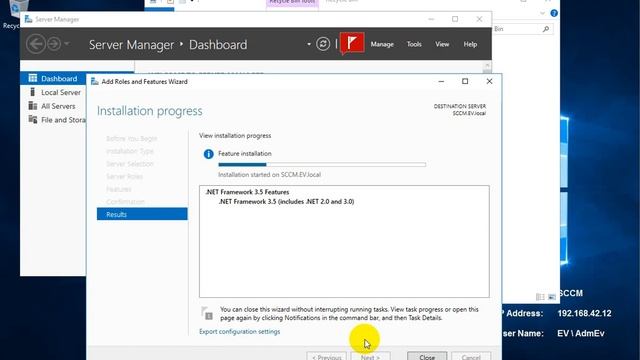The width and height of the screenshot is (640, 360).
Task: Click View installation progress text
Action: click(x=235, y=136)
